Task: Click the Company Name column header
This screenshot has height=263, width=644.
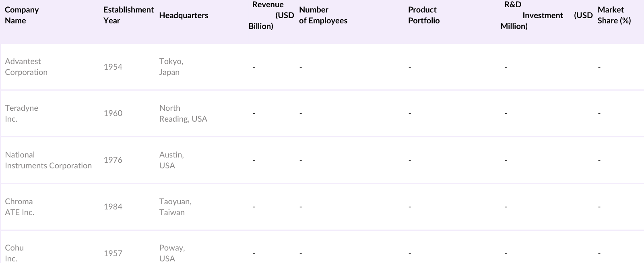Action: pyautogui.click(x=22, y=15)
